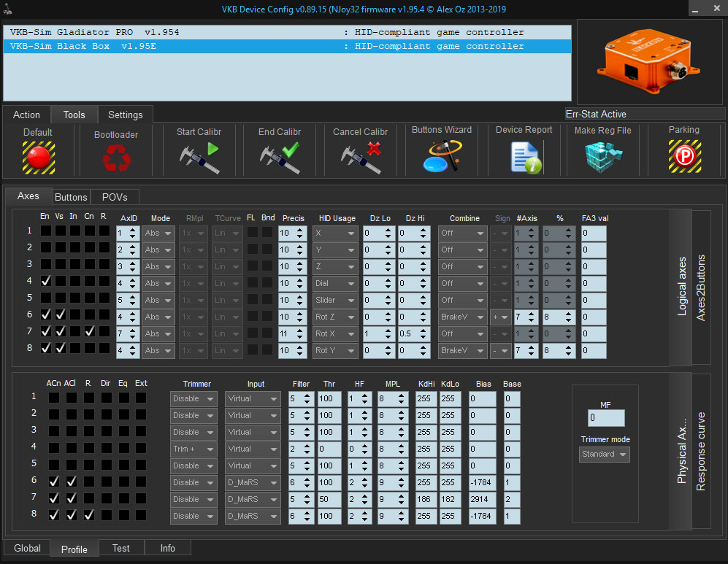Click KdHi field showing 186
Screen dimensions: 728x564
coord(426,499)
